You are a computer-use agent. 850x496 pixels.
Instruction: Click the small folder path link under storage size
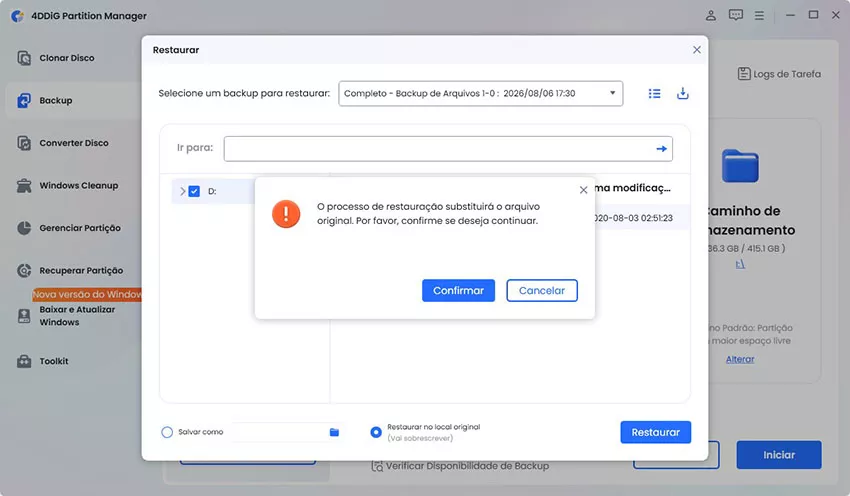[x=740, y=264]
